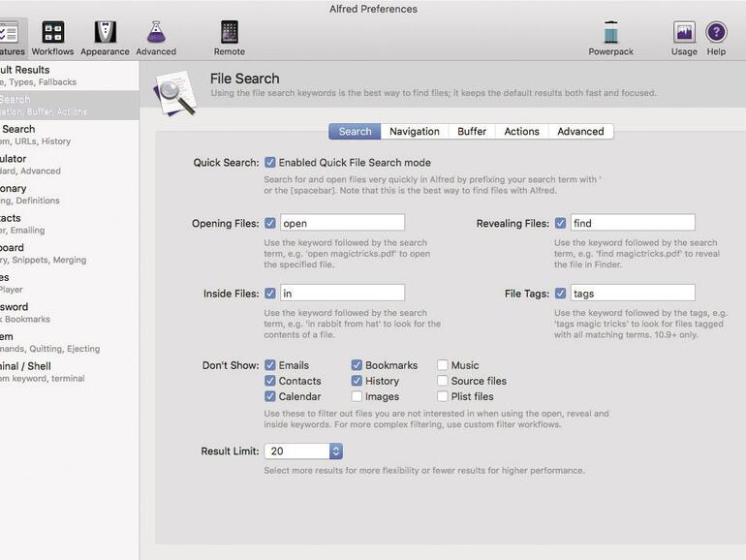Click the 'Result Limit:' label
The width and height of the screenshot is (746, 560).
pos(230,451)
